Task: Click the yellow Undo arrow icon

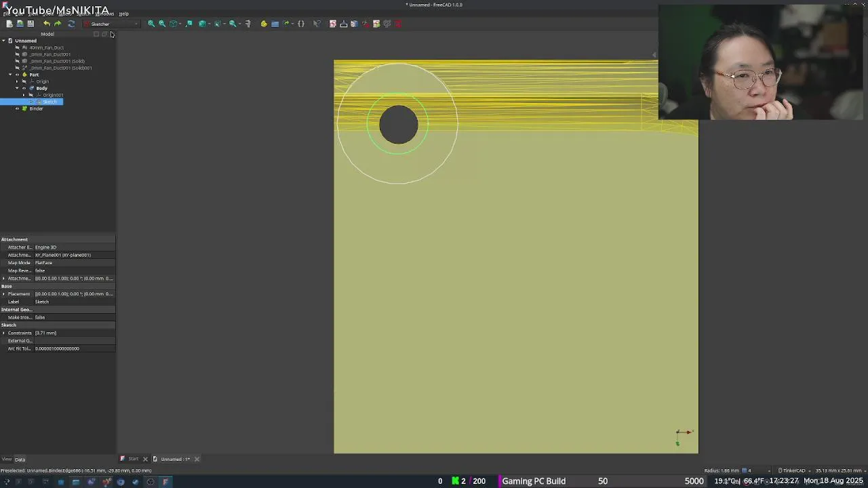Action: [47, 24]
